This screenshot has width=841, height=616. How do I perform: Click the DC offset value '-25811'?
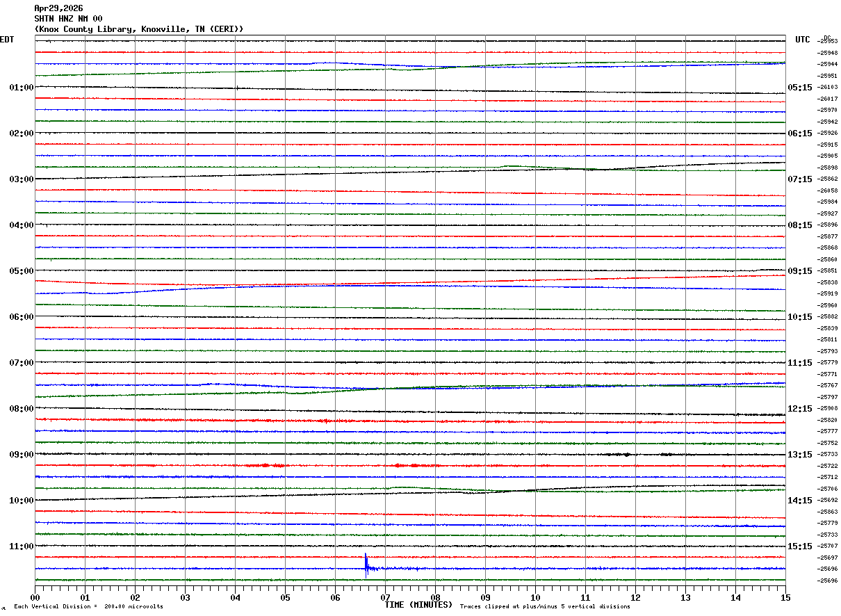coord(828,339)
